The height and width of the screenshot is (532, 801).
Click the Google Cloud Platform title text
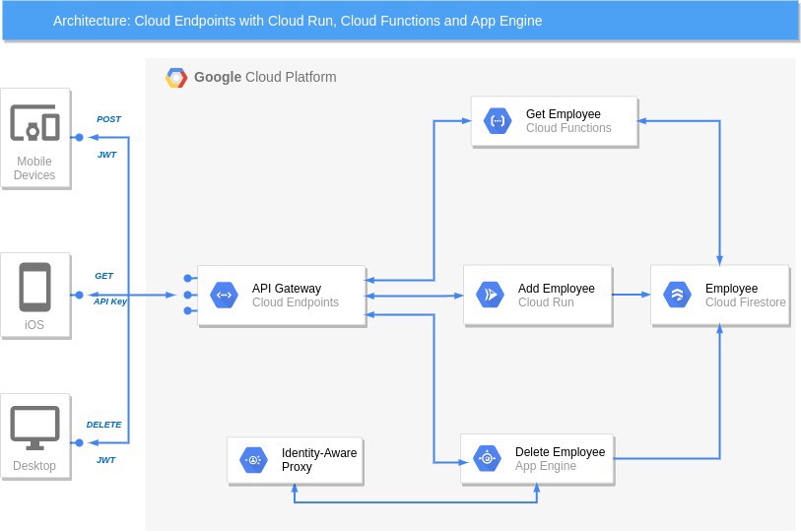coord(265,77)
